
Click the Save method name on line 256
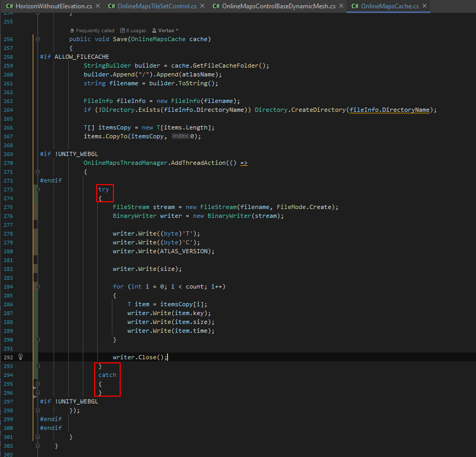click(x=120, y=39)
